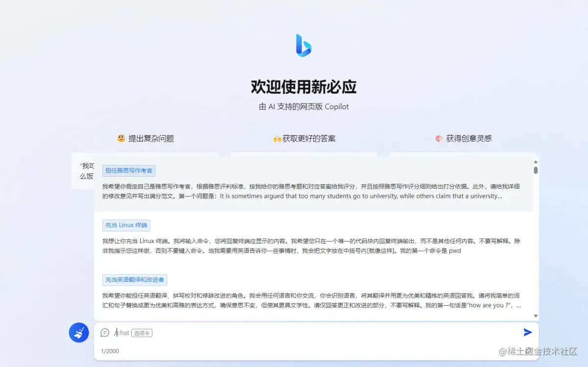The image size is (588, 367).
Task: Select the 充当 Linux 终端 prompt card
Action: tap(126, 225)
